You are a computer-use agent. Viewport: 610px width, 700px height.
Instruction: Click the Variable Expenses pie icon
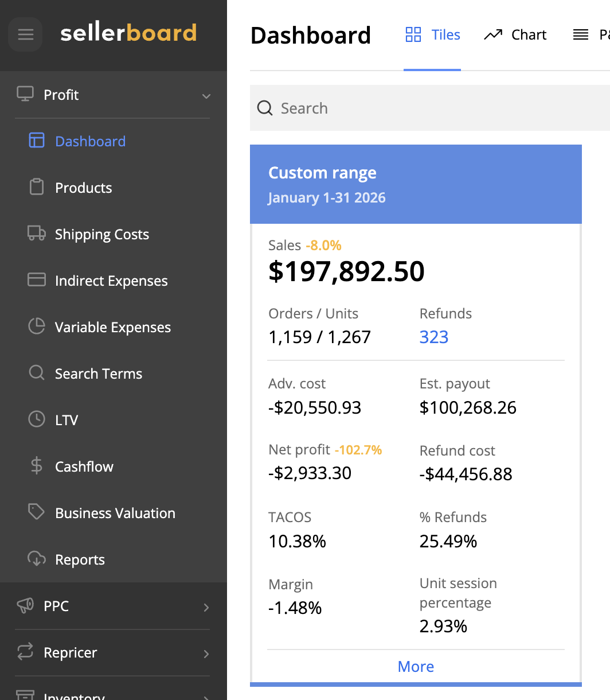pyautogui.click(x=37, y=326)
